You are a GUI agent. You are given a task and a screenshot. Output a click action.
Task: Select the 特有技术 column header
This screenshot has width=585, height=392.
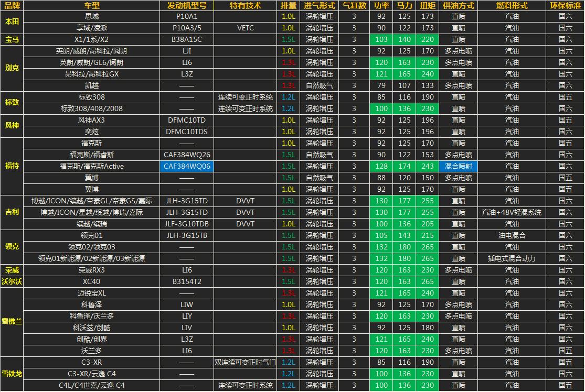[245, 6]
